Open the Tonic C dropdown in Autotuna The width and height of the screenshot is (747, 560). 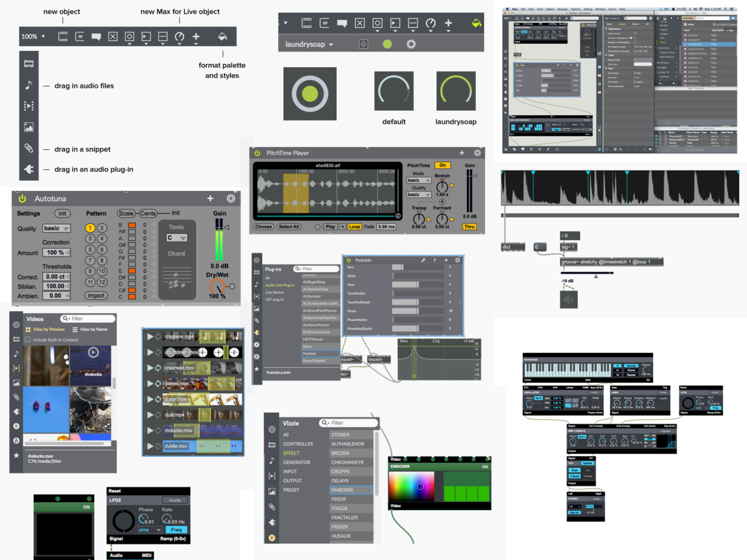[x=176, y=238]
